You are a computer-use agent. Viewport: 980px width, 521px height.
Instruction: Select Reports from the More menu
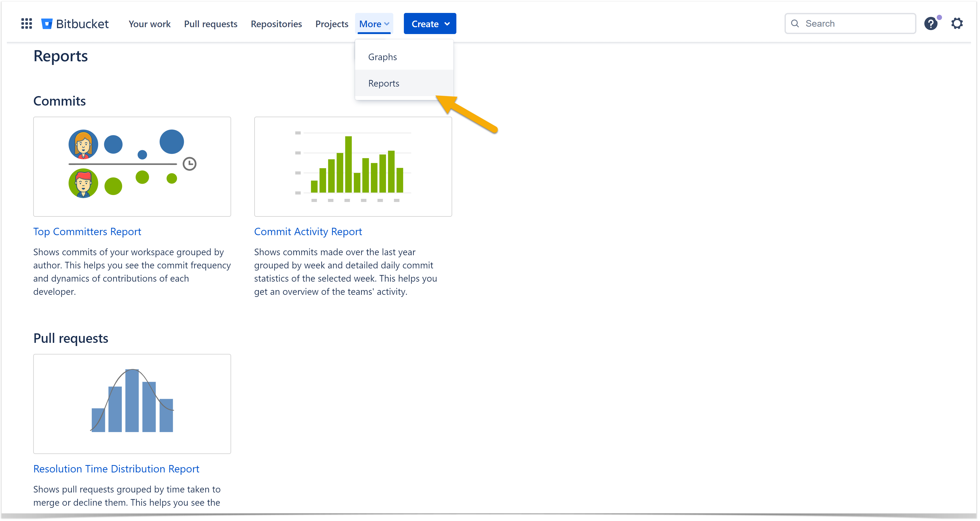[x=404, y=83]
